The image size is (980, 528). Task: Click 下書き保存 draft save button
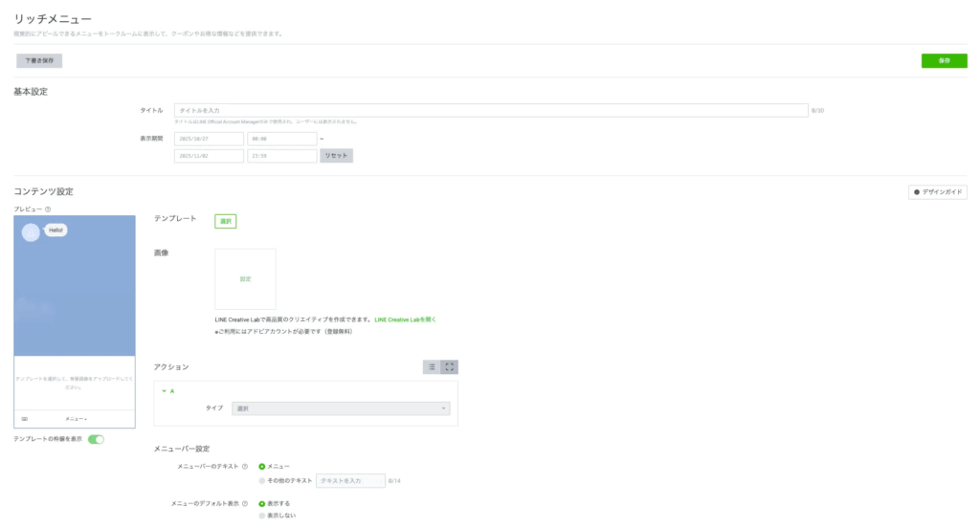point(39,60)
